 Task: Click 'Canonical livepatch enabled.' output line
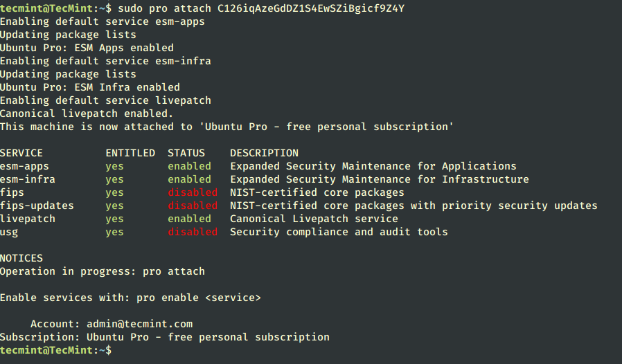click(87, 113)
